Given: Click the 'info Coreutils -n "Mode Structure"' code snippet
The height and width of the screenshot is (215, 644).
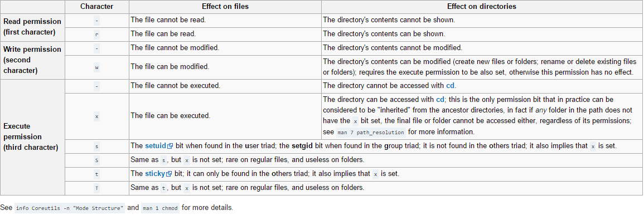Looking at the screenshot, I should pos(69,208).
